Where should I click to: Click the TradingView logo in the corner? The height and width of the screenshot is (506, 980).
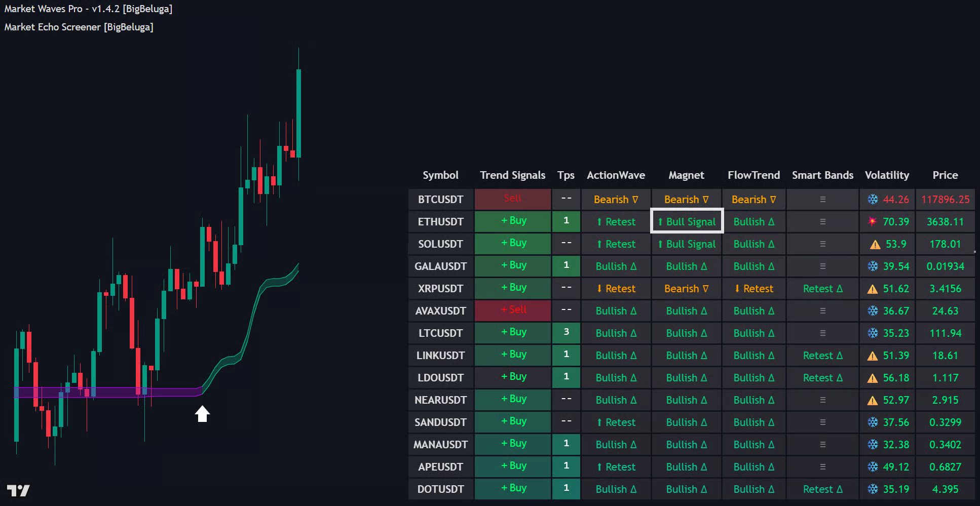pyautogui.click(x=18, y=490)
